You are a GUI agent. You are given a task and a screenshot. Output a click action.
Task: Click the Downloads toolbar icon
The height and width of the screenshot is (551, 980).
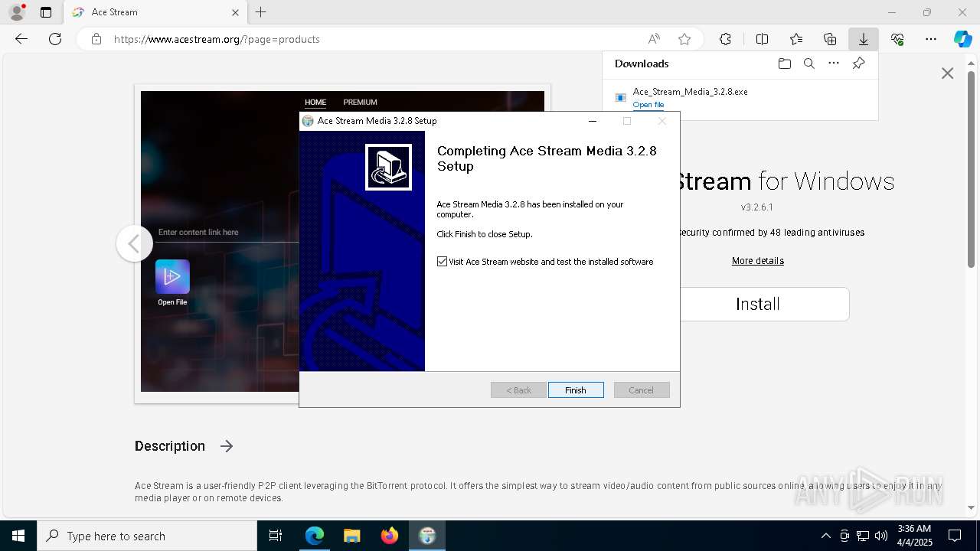click(x=864, y=39)
